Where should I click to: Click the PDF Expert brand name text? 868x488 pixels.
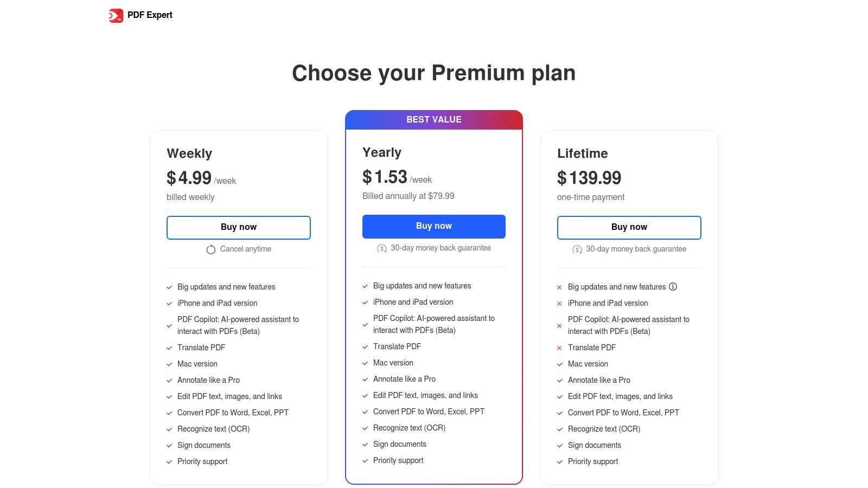pyautogui.click(x=150, y=15)
